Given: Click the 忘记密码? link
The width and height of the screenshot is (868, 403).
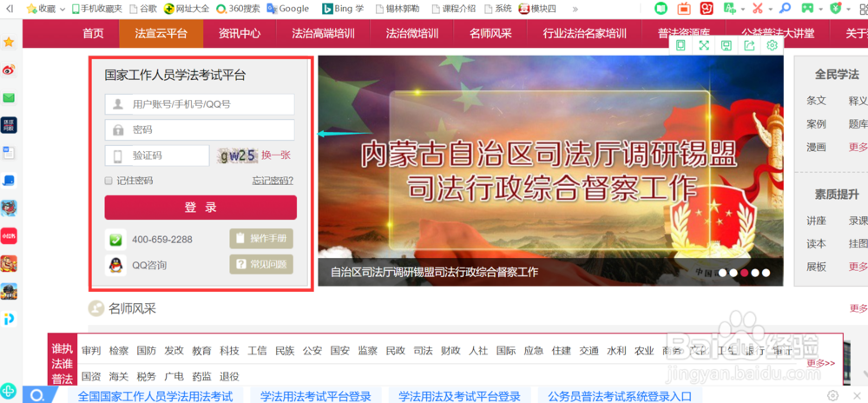Looking at the screenshot, I should pyautogui.click(x=273, y=181).
